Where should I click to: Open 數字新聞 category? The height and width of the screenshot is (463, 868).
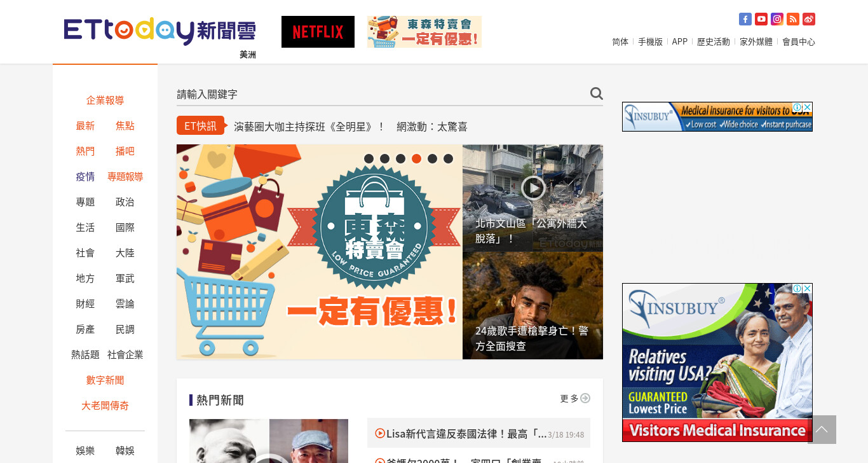tap(105, 380)
